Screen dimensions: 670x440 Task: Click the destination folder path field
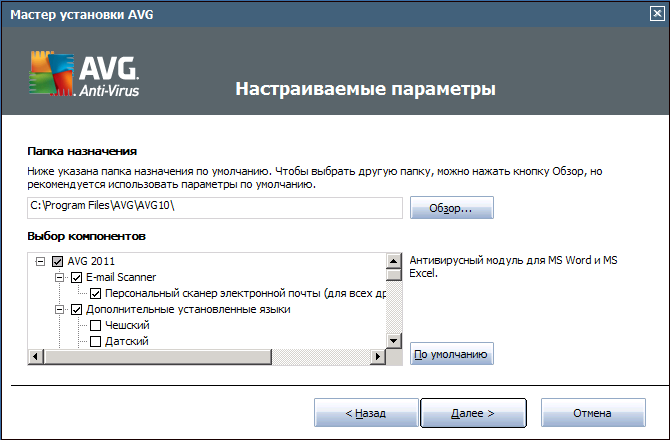pos(215,208)
